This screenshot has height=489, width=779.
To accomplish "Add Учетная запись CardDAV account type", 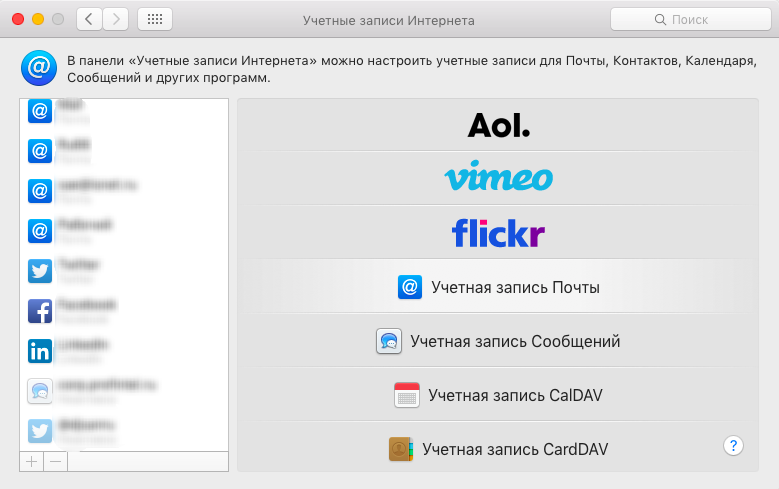I will click(498, 449).
